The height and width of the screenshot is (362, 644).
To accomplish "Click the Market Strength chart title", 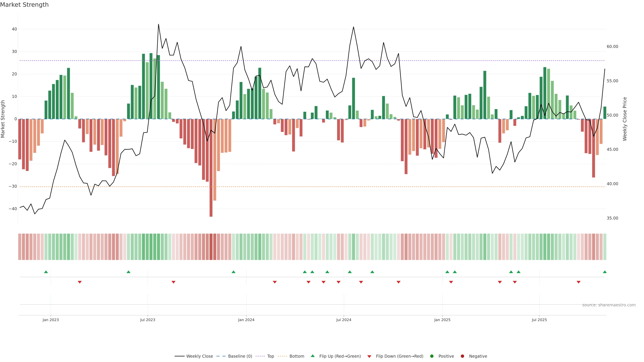I will (x=24, y=5).
